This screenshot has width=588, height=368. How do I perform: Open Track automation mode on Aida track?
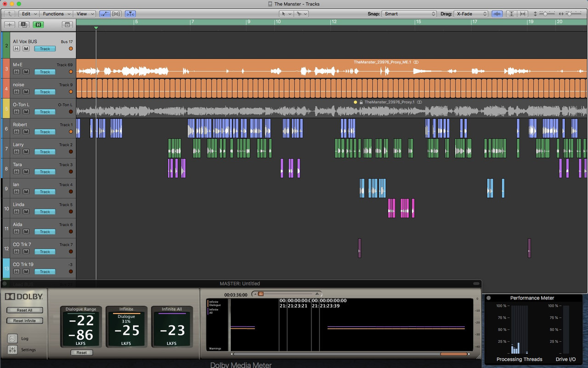(x=45, y=232)
